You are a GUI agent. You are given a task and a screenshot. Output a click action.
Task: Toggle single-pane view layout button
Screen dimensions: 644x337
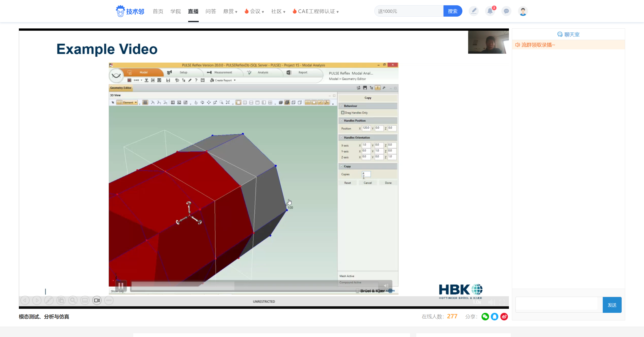click(238, 102)
